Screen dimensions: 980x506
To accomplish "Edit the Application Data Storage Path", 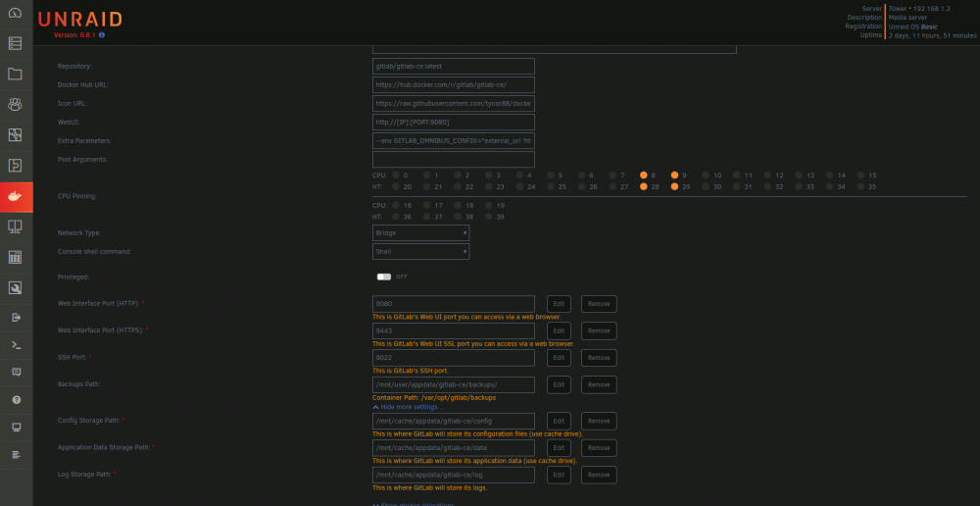I will click(559, 448).
